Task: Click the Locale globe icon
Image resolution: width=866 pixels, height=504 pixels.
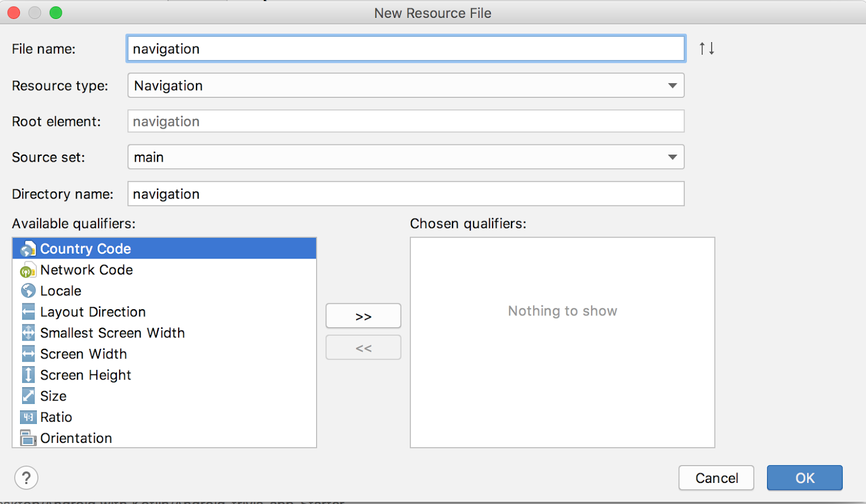Action: pyautogui.click(x=28, y=291)
